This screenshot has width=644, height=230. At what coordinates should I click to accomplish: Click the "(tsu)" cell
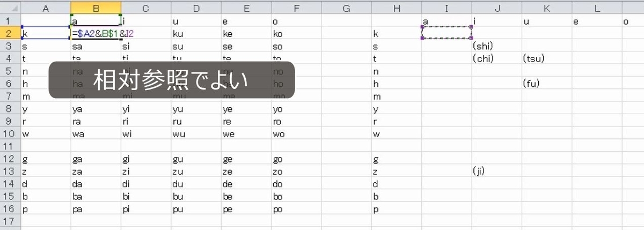pyautogui.click(x=547, y=59)
